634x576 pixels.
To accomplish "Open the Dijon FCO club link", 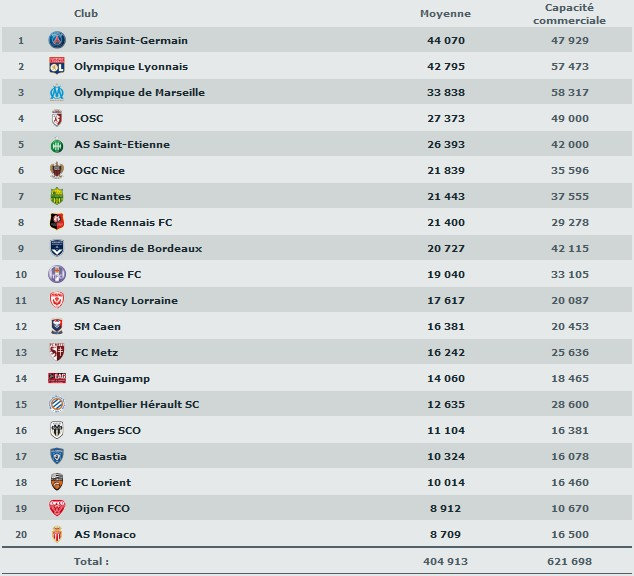I will (x=102, y=509).
